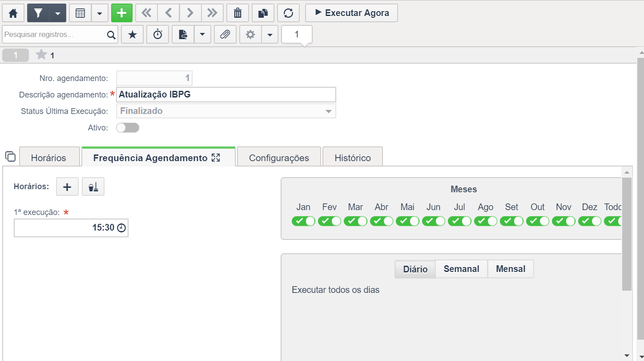Viewport: 644px width, 361px height.
Task: Add a new horário with plus button
Action: click(x=67, y=187)
